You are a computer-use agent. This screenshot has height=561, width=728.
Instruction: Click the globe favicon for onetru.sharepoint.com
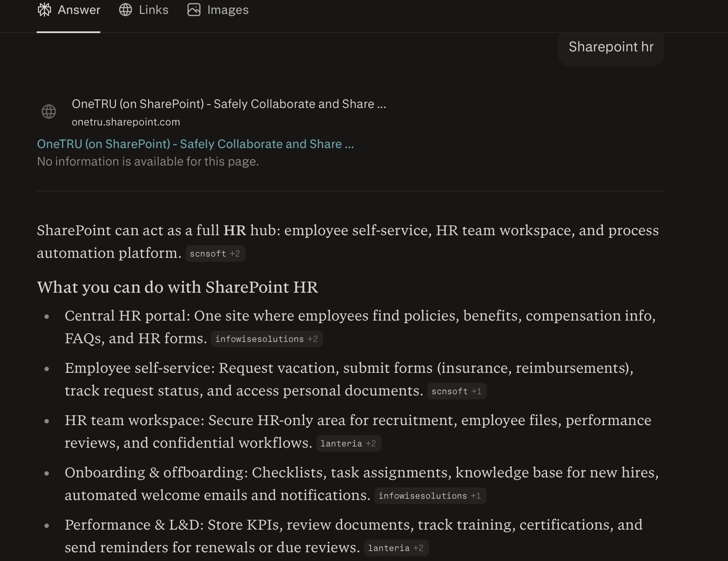click(49, 112)
